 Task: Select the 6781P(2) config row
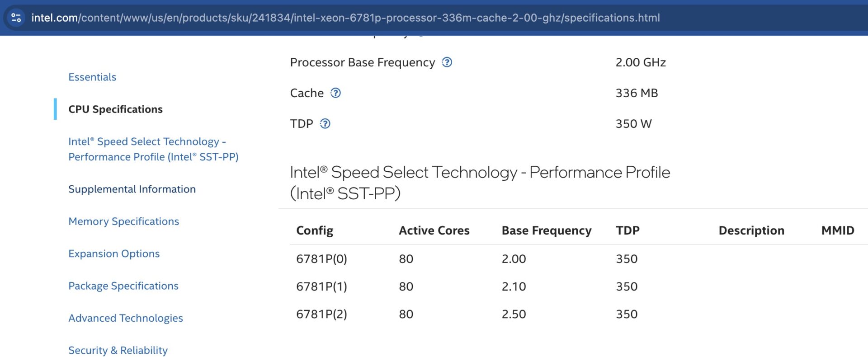pos(321,314)
